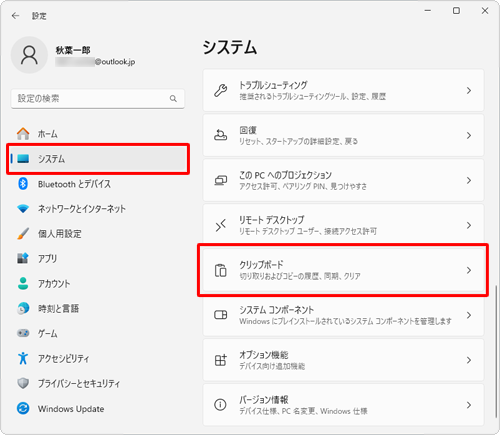
Task: Click the clipboard icon beside クリップボード
Action: point(220,270)
